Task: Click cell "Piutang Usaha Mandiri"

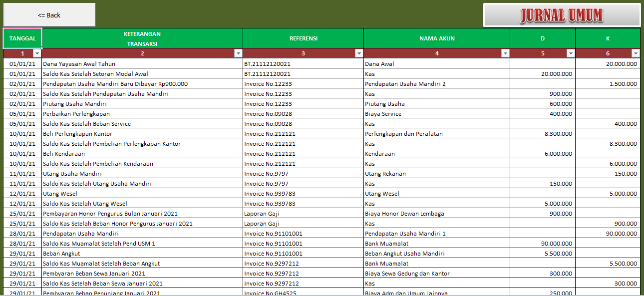Action: (142, 104)
